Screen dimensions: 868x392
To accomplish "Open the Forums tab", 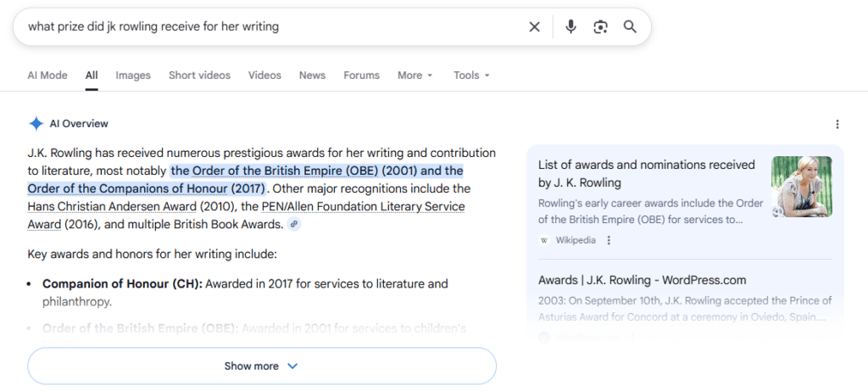I will point(361,76).
